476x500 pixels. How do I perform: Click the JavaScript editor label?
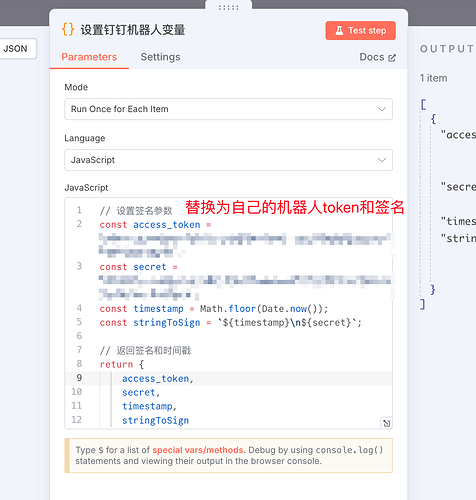86,188
